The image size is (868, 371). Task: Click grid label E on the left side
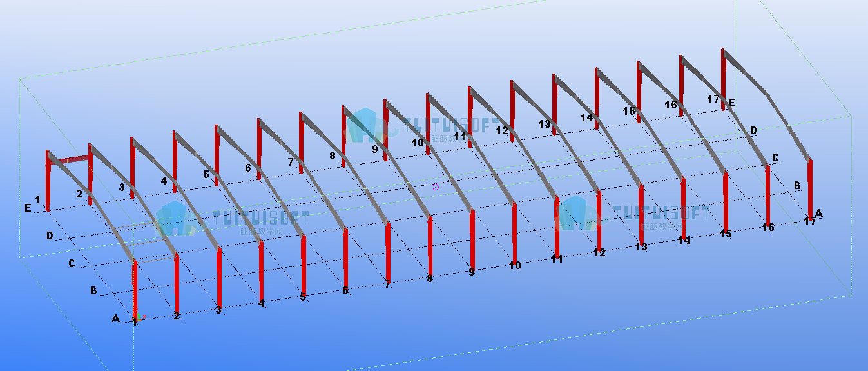point(28,208)
